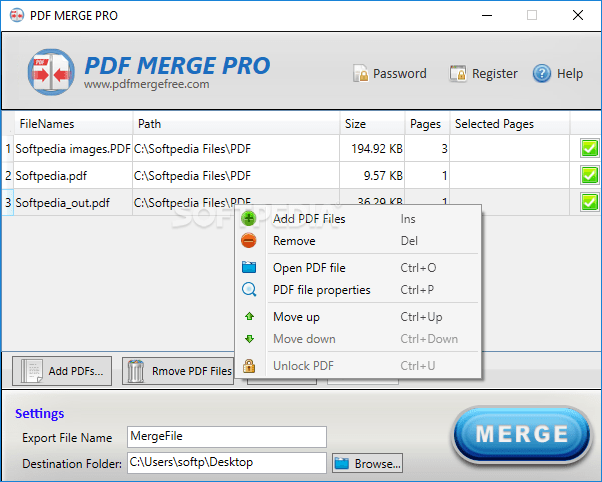The width and height of the screenshot is (602, 482).
Task: Click the Browse... button
Action: pos(367,463)
